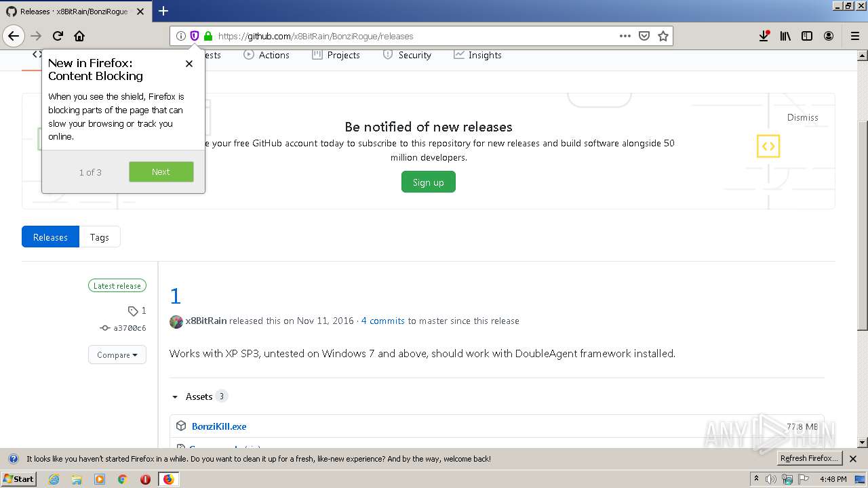Click x8BitRain avatar image
Image resolution: width=868 pixels, height=488 pixels.
[176, 321]
